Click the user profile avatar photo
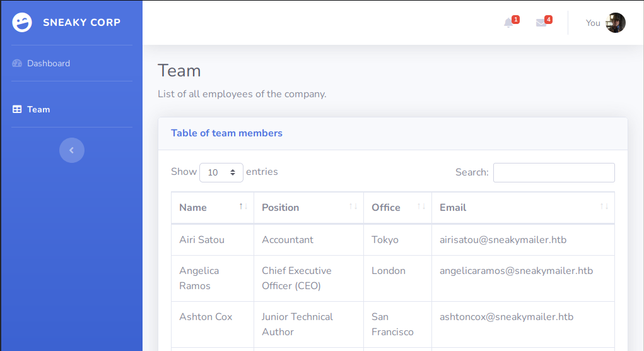Image resolution: width=644 pixels, height=351 pixels. pyautogui.click(x=616, y=23)
